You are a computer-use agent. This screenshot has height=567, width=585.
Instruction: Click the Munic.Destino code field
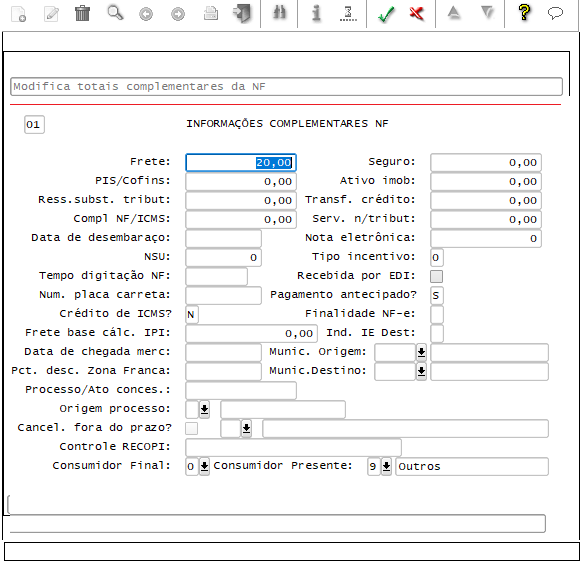395,372
